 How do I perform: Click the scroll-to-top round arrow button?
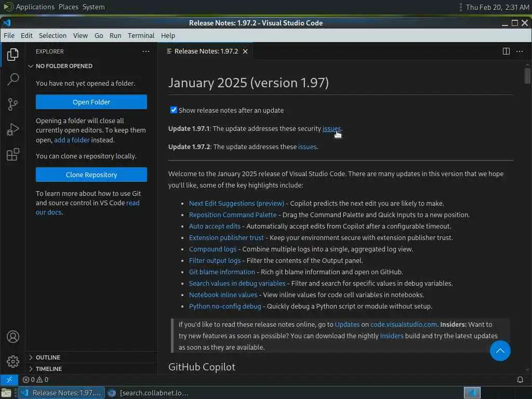[x=500, y=351]
